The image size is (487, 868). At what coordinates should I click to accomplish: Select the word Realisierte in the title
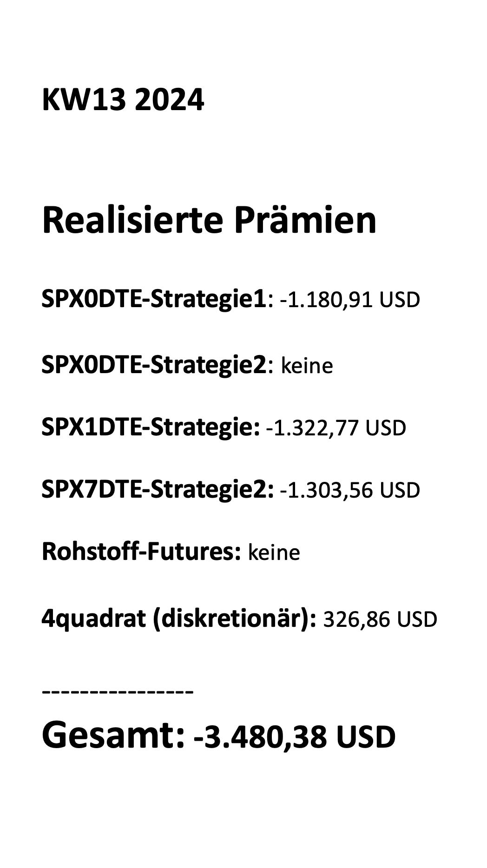(131, 221)
